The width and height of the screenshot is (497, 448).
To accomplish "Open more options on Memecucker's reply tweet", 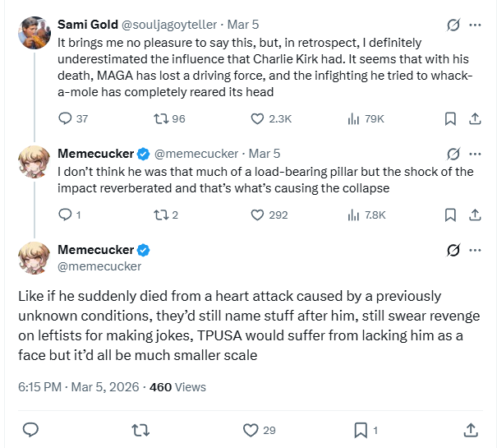I will tap(475, 154).
